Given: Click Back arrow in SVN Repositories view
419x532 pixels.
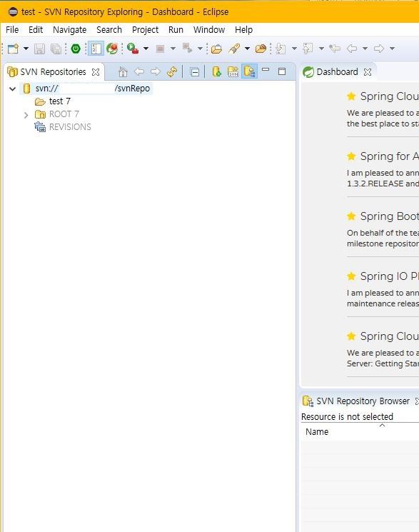Looking at the screenshot, I should [x=139, y=71].
